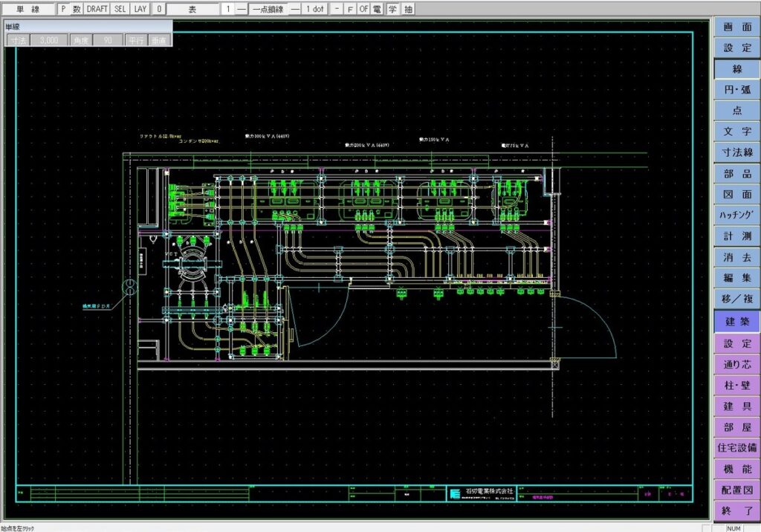
Task: Open the 一点鎖線 line type selector
Action: click(x=268, y=9)
